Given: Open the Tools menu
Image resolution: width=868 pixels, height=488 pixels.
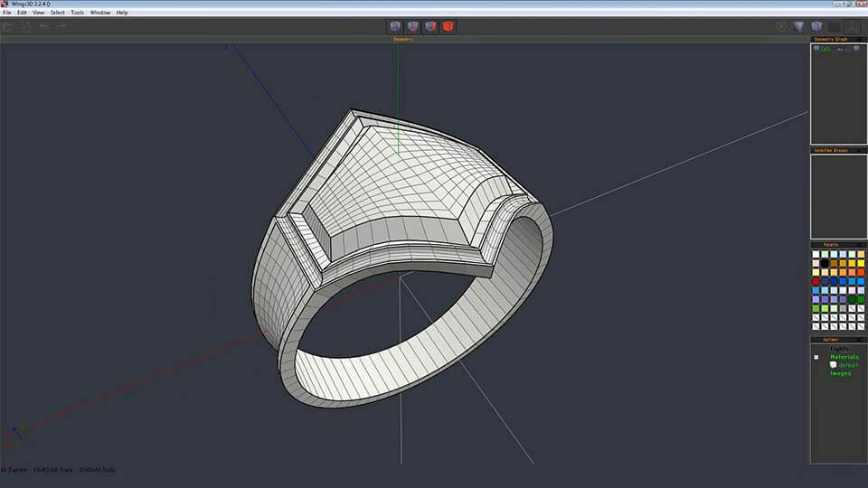Looking at the screenshot, I should pos(78,12).
